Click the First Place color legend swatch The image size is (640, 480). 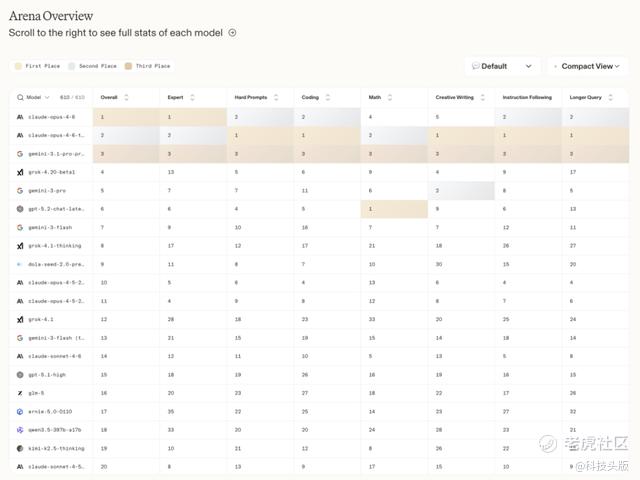tap(17, 66)
